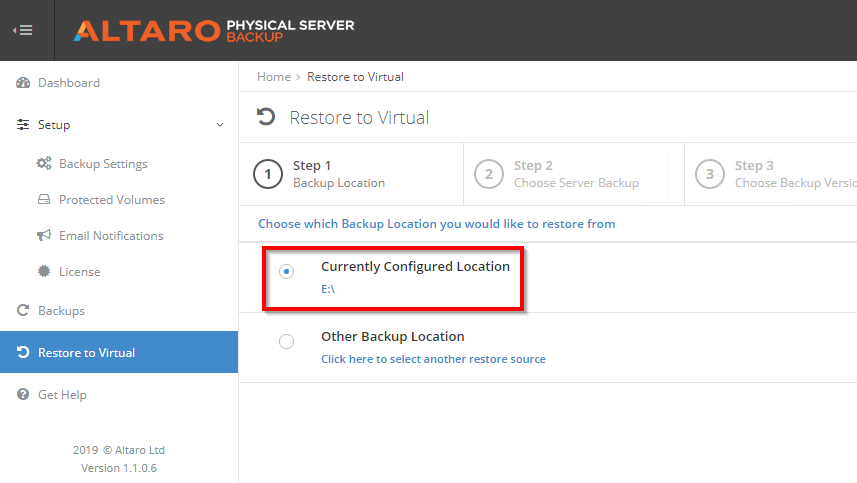Collapse the Setup menu chevron
This screenshot has height=483, width=857.
point(220,125)
